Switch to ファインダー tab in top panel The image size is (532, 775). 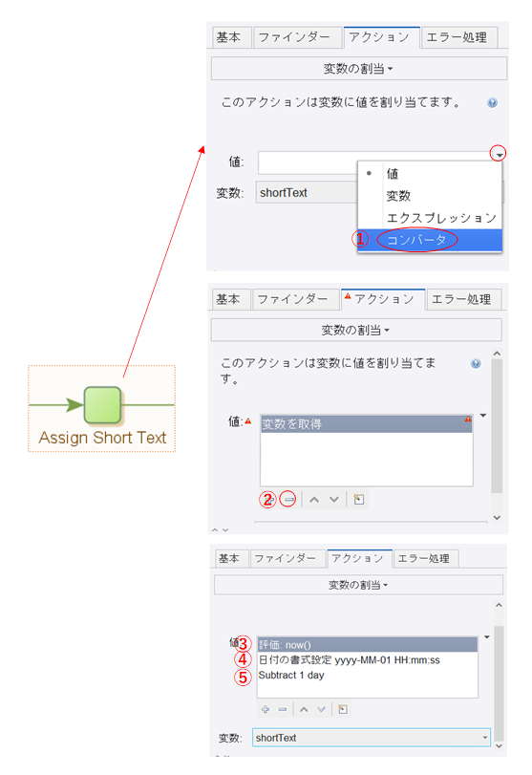tap(296, 37)
